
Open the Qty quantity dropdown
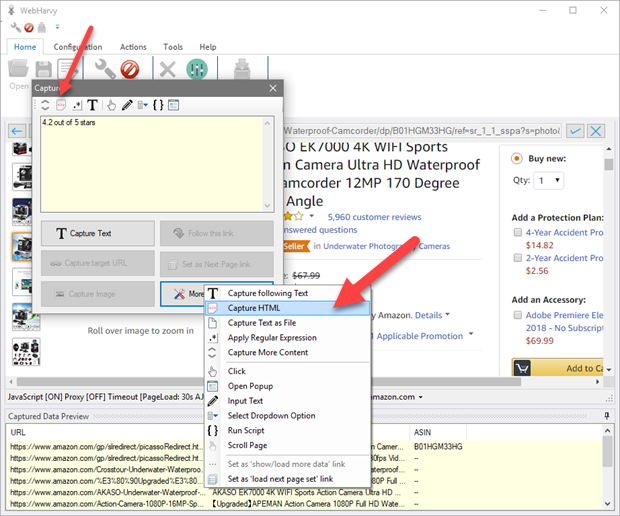tap(548, 181)
